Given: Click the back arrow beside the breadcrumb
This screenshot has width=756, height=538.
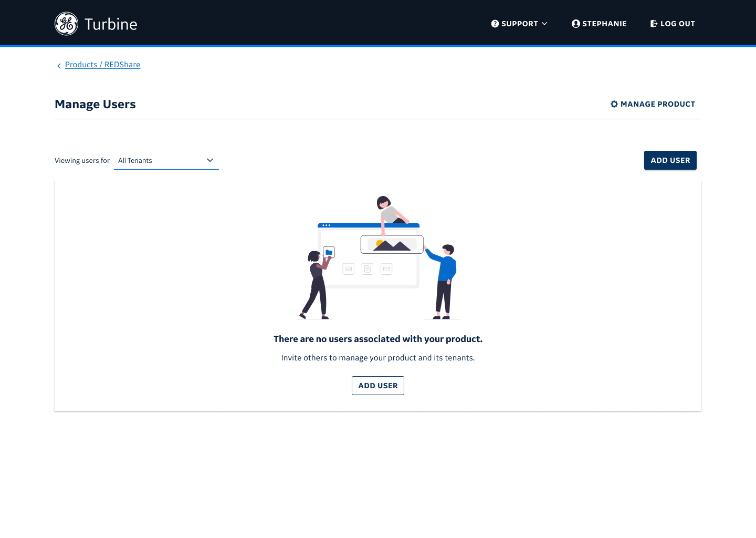Looking at the screenshot, I should click(59, 66).
